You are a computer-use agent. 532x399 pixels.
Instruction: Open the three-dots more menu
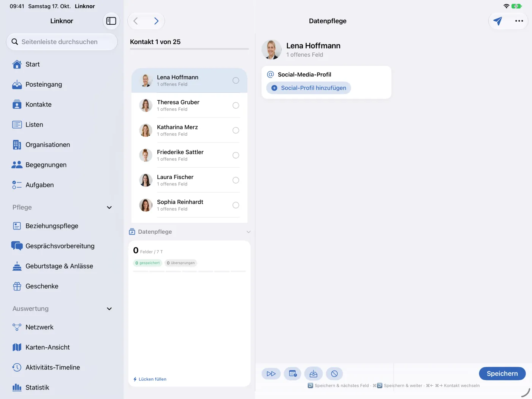pos(519,21)
